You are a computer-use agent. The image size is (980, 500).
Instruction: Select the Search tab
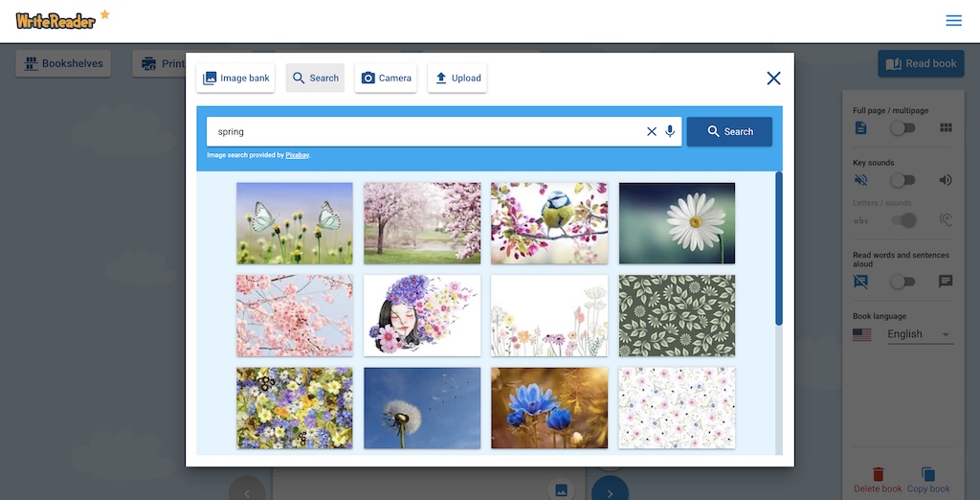(x=315, y=79)
